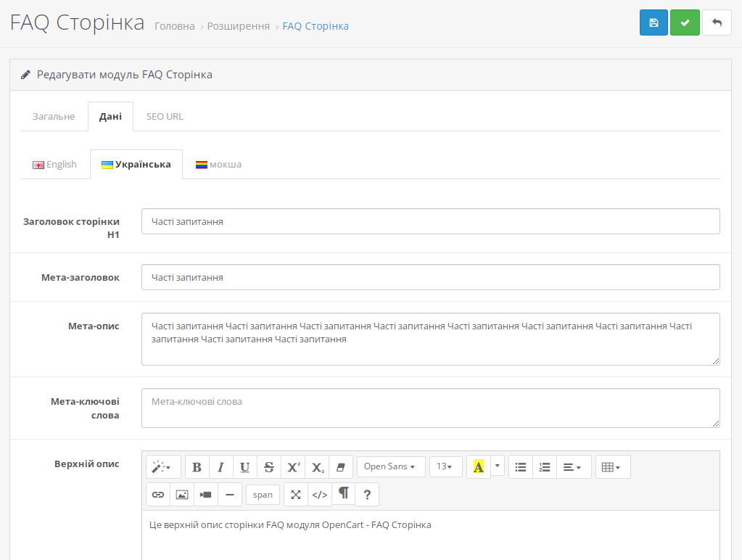Go back using the reply arrow button

(x=717, y=22)
